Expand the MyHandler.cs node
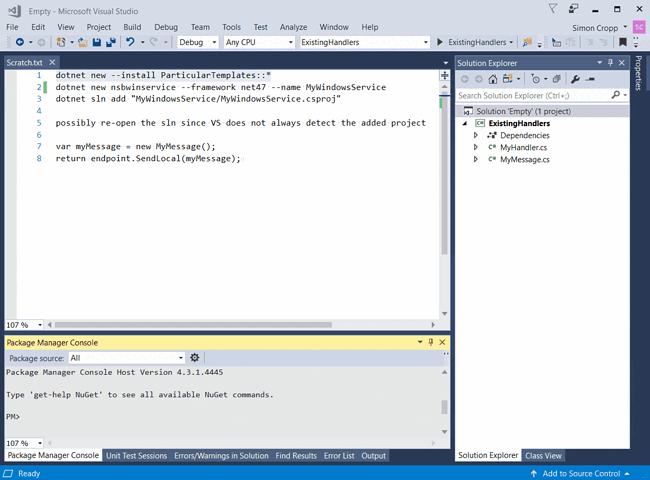Viewport: 650px width, 480px height. [475, 147]
